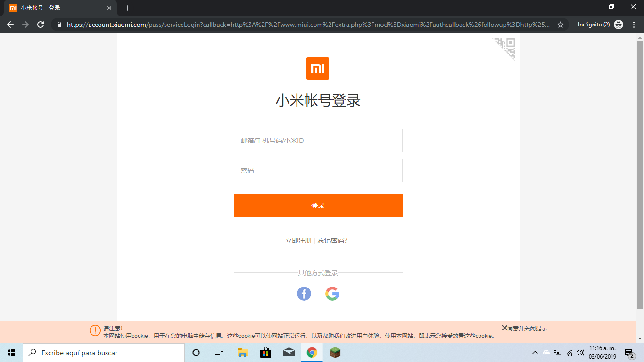Bookmark the page with the star icon
The width and height of the screenshot is (644, 362).
(x=561, y=25)
